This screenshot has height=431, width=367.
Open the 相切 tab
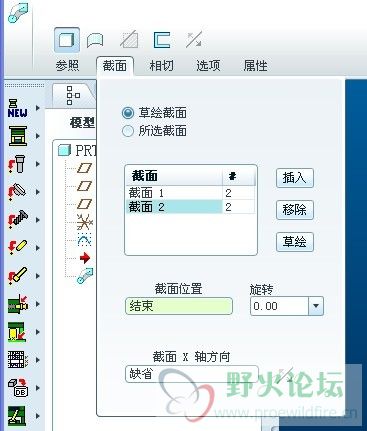point(161,65)
